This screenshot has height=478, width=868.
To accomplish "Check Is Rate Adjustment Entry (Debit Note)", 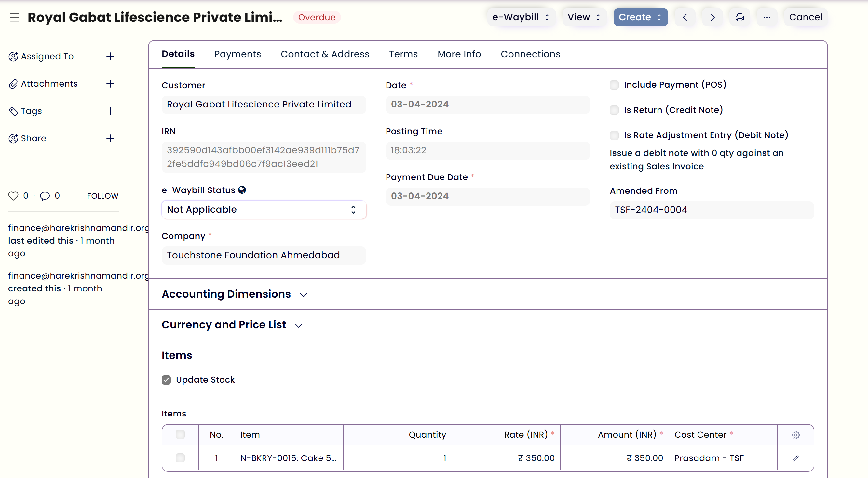I will (614, 135).
